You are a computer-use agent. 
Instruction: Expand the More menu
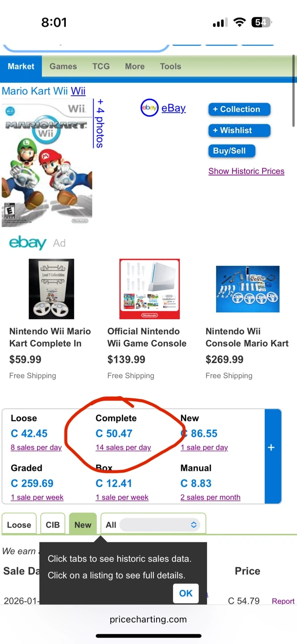[x=135, y=66]
